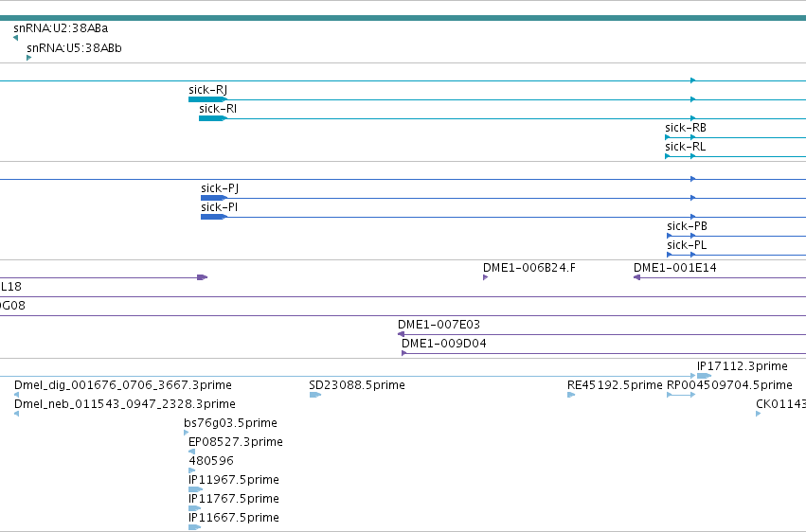The height and width of the screenshot is (532, 806).
Task: Click the RE45192.5prime feature glyph
Action: 571,395
